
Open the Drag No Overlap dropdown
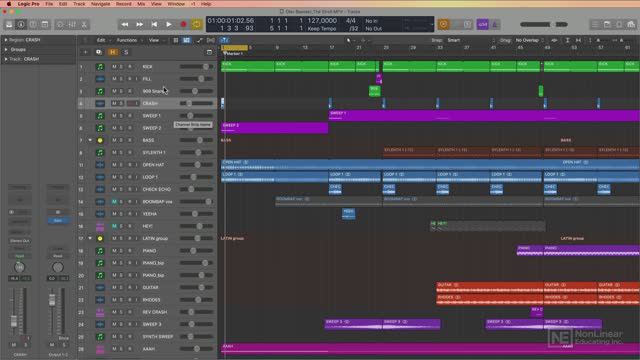[529, 40]
